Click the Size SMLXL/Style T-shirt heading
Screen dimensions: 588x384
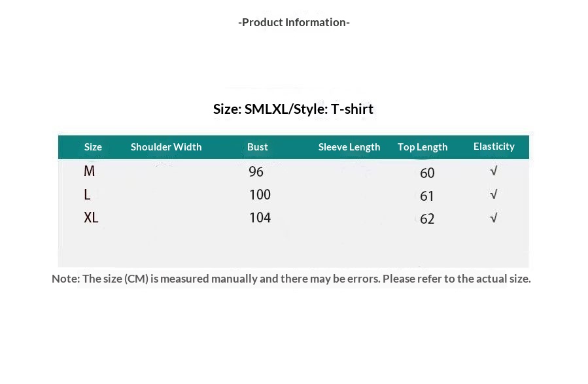[293, 109]
